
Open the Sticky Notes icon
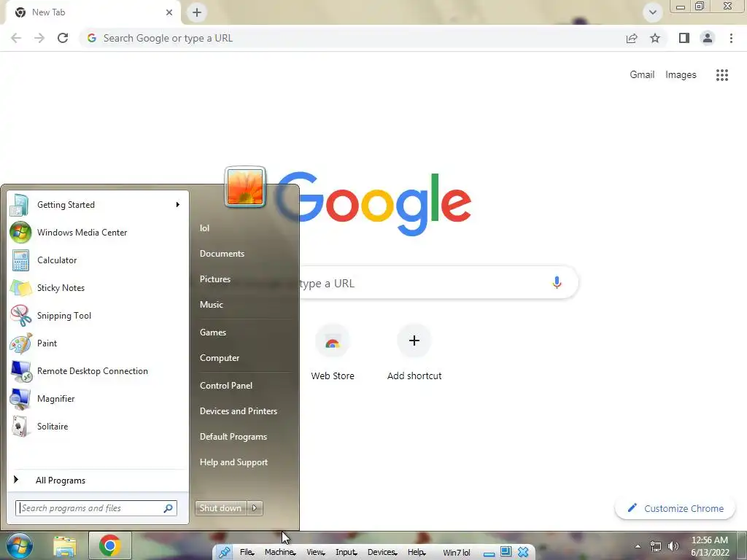click(20, 288)
